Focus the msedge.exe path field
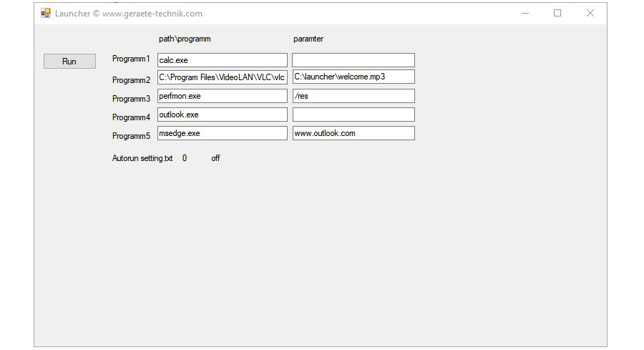Screen dimensions: 644x350 click(x=222, y=133)
